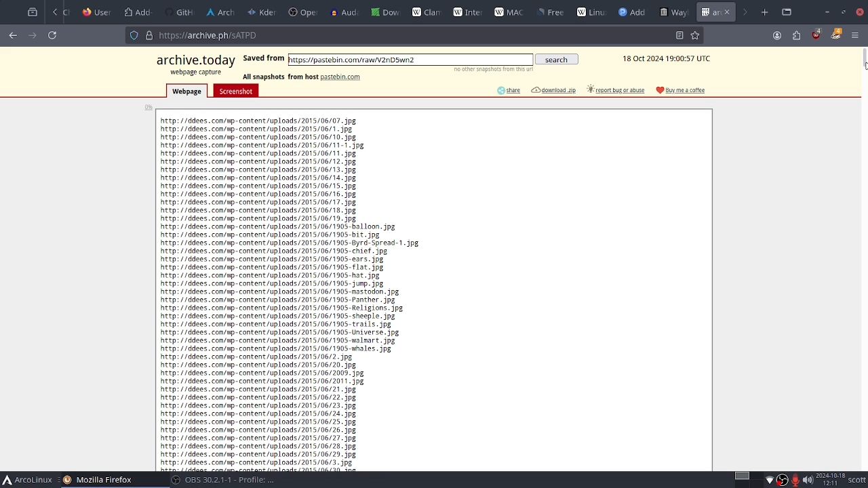Select the Webpage tab
This screenshot has width=868, height=488.
[186, 91]
